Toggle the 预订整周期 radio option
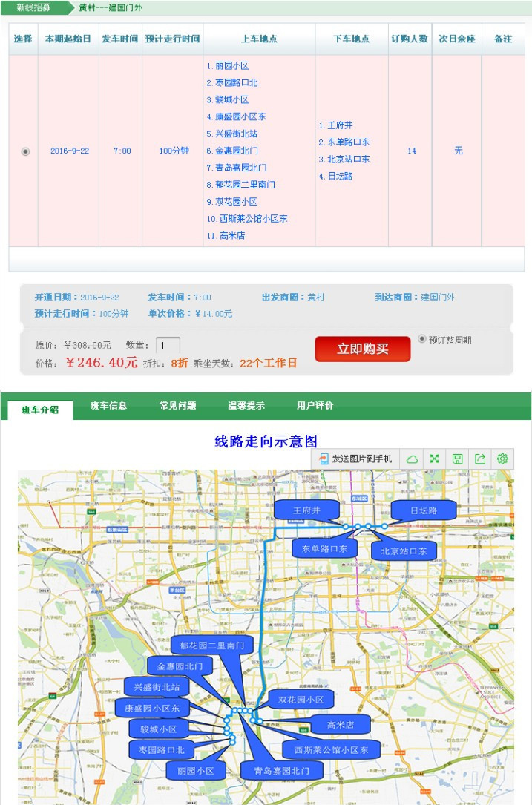 [422, 339]
